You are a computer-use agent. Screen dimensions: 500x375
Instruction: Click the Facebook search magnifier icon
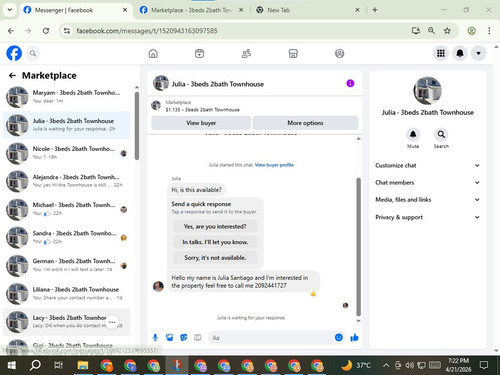click(33, 53)
